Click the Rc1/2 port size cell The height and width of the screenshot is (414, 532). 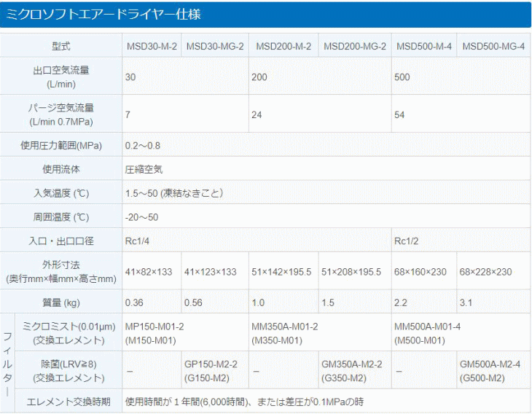coord(407,241)
